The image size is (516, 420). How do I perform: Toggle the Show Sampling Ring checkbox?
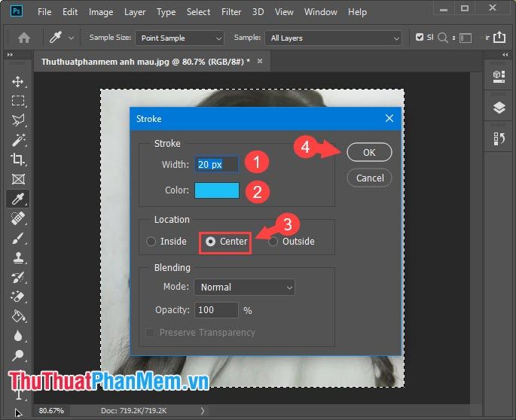[419, 37]
